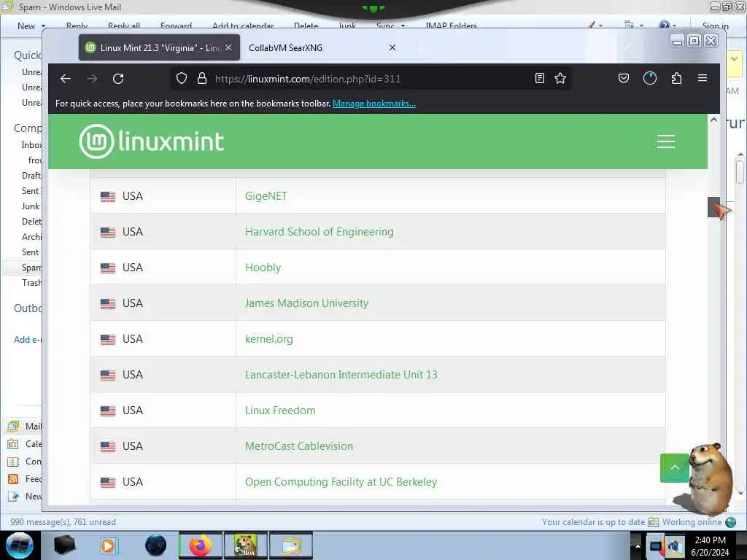Open Lancaster-Lebanon Intermediate Unit 13 link
747x560 pixels.
[341, 375]
